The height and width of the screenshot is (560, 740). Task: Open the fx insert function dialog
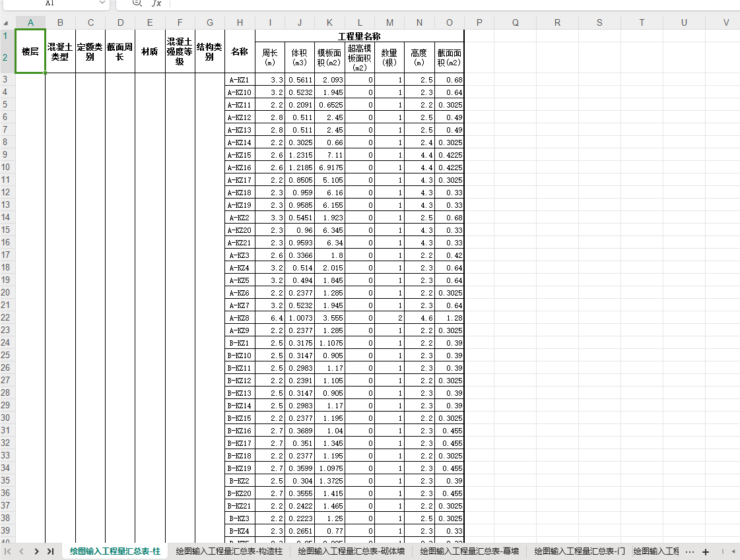pyautogui.click(x=156, y=3)
